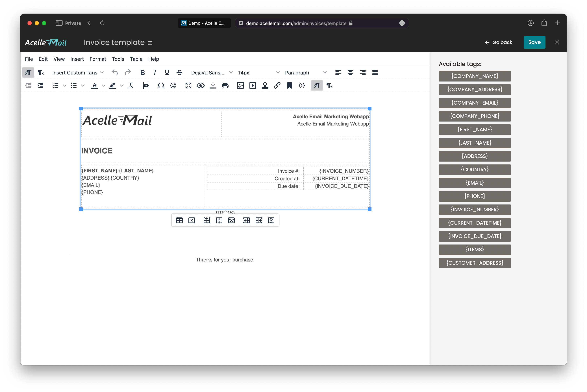This screenshot has width=587, height=392.
Task: Click the Save button
Action: coord(535,42)
